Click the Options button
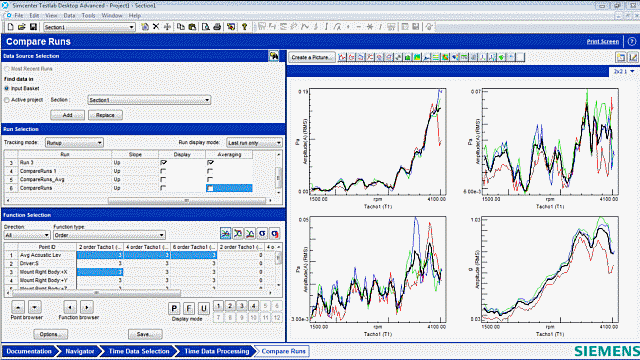Screen dimensions: 640x360 (51, 334)
